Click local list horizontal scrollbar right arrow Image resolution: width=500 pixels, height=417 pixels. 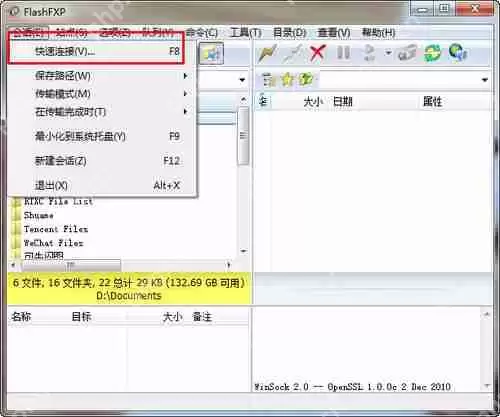[229, 265]
